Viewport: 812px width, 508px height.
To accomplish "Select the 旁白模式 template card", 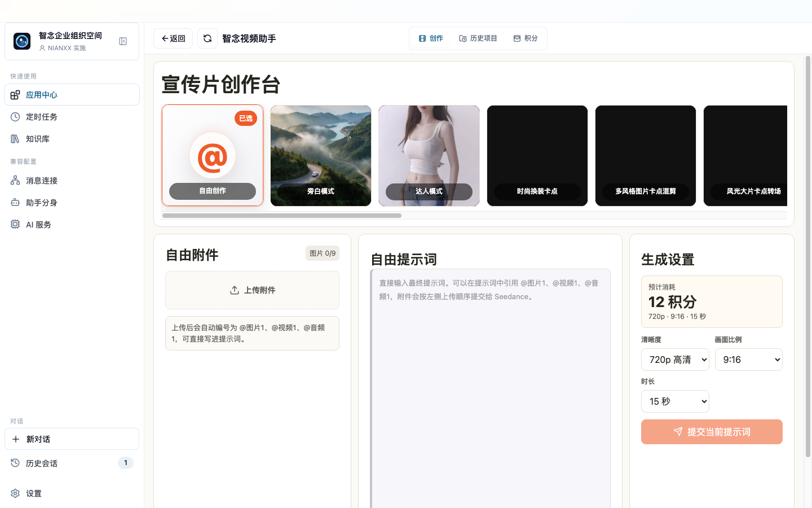I will (321, 156).
